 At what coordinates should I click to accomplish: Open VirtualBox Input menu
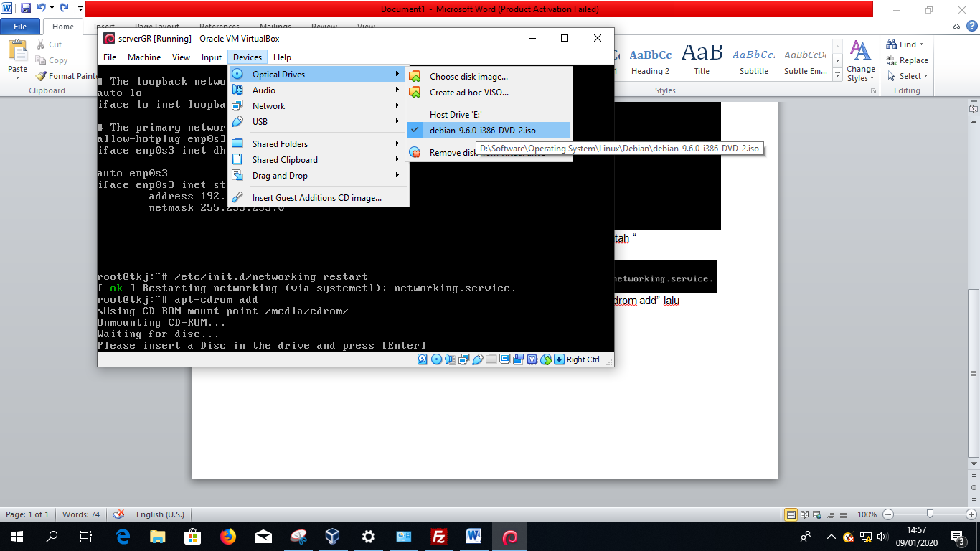pos(212,57)
